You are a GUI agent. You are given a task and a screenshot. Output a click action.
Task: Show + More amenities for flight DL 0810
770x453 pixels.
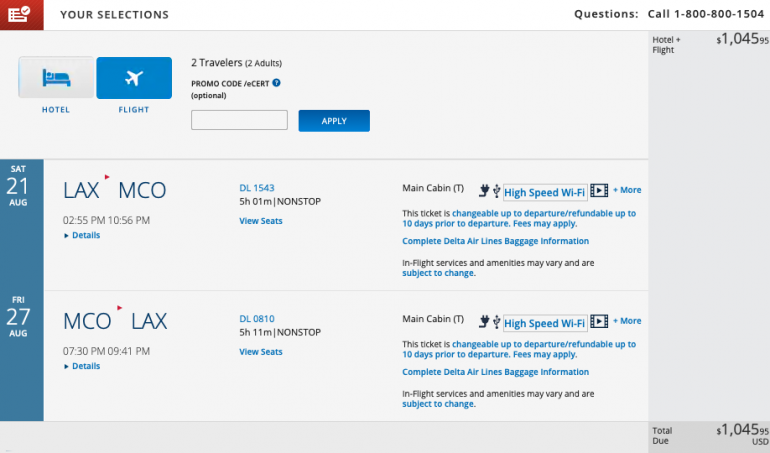(x=627, y=321)
